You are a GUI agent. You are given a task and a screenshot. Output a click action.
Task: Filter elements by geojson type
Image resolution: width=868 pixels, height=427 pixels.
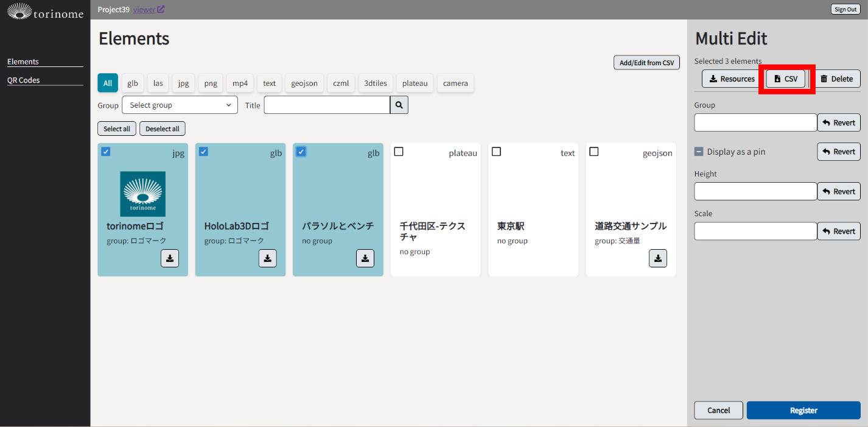(304, 83)
